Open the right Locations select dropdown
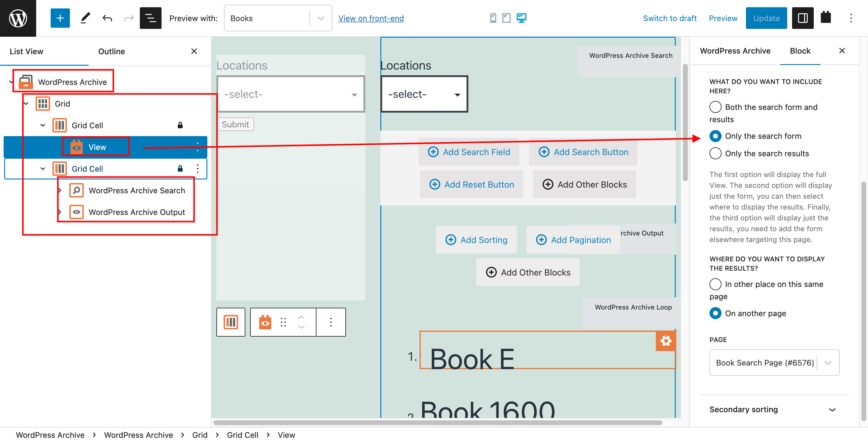Viewport: 868px width, 442px height. tap(424, 94)
